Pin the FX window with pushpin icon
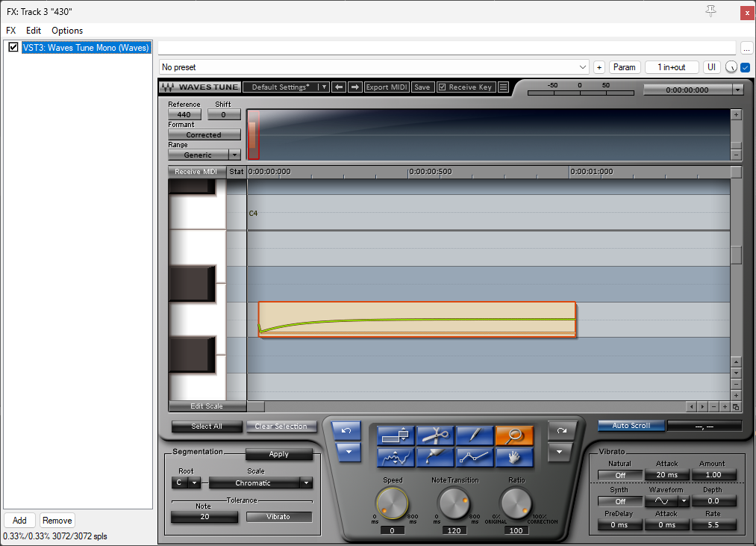Image resolution: width=756 pixels, height=546 pixels. coord(710,11)
